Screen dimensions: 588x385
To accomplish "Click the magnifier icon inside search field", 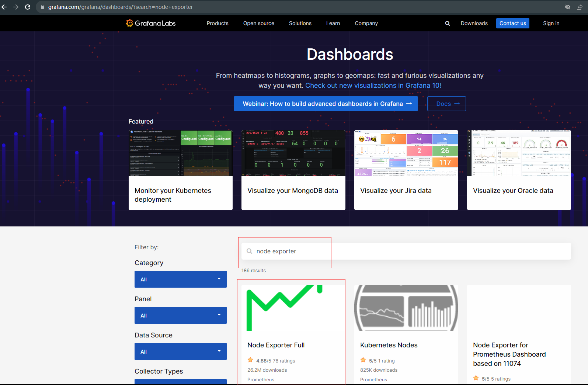I will (250, 251).
